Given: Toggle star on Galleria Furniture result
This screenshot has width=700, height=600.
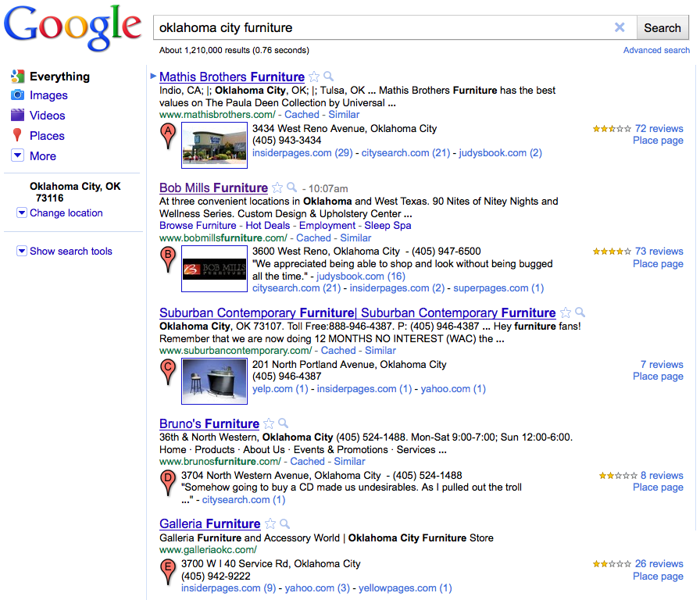Looking at the screenshot, I should [x=270, y=523].
